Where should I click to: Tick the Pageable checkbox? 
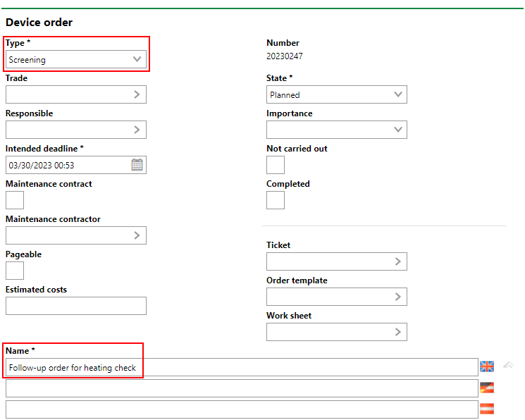tap(15, 271)
